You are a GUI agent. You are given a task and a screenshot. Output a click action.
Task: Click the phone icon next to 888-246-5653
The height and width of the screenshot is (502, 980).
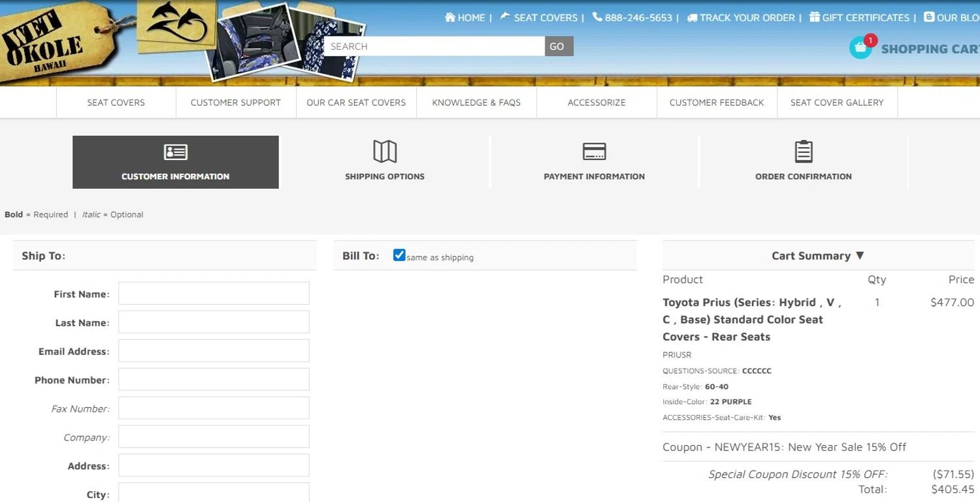[x=597, y=17]
